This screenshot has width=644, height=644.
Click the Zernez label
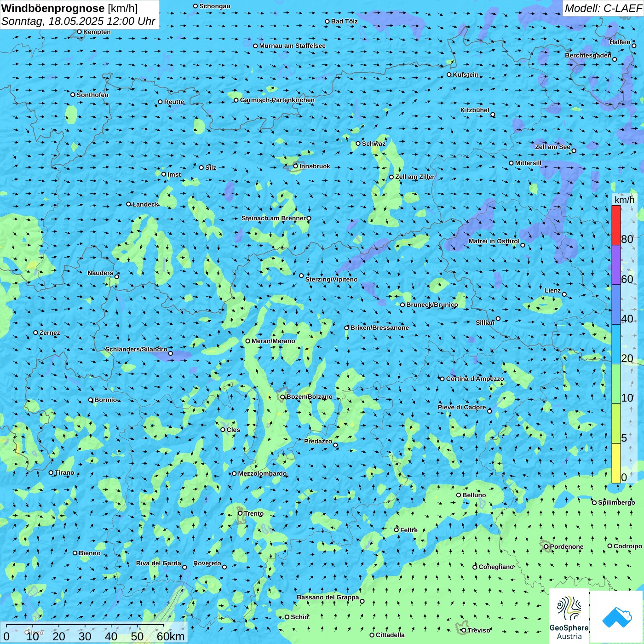50,333
